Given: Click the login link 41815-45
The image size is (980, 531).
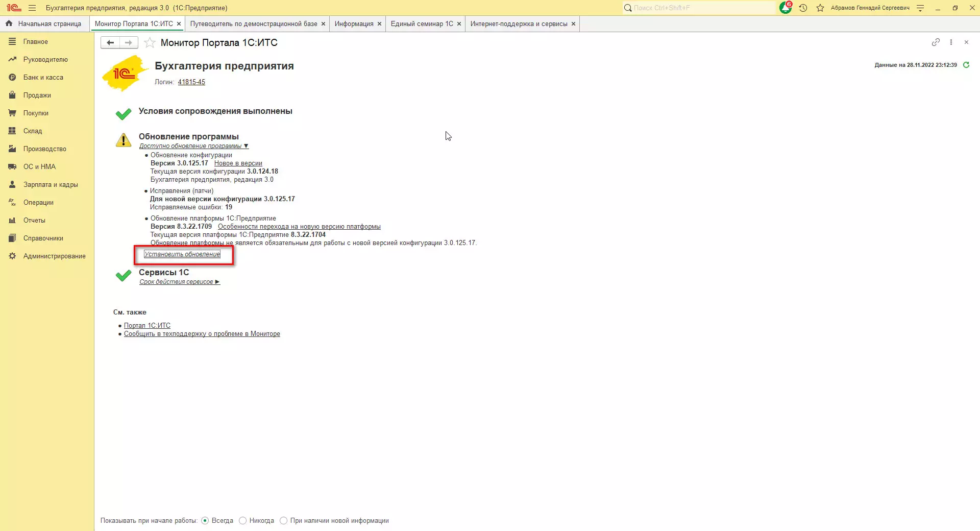Looking at the screenshot, I should pos(191,82).
